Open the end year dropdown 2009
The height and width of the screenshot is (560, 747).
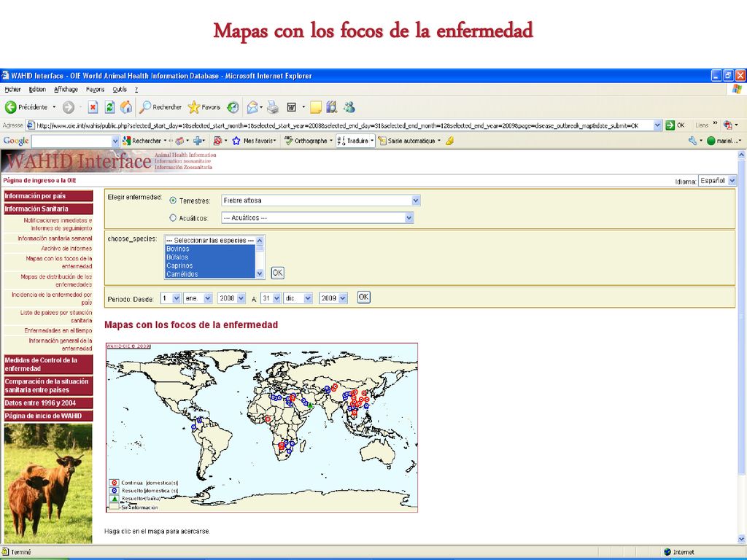pyautogui.click(x=333, y=298)
